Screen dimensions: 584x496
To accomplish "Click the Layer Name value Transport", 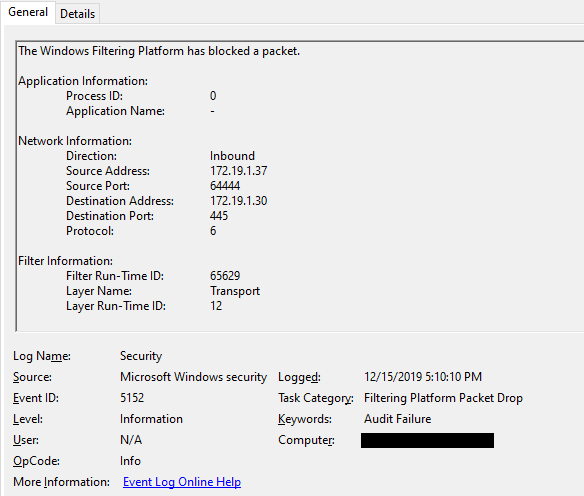I will [235, 291].
